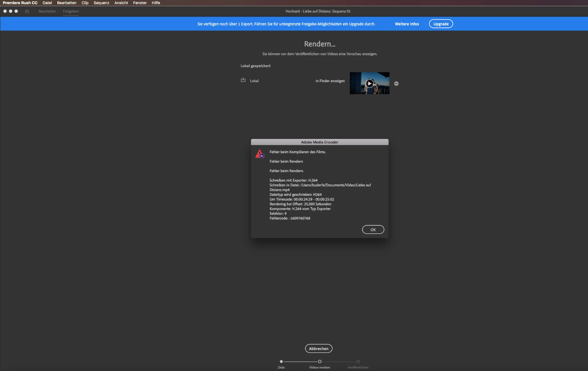This screenshot has width=588, height=371.
Task: Open the Datei menu
Action: (47, 3)
